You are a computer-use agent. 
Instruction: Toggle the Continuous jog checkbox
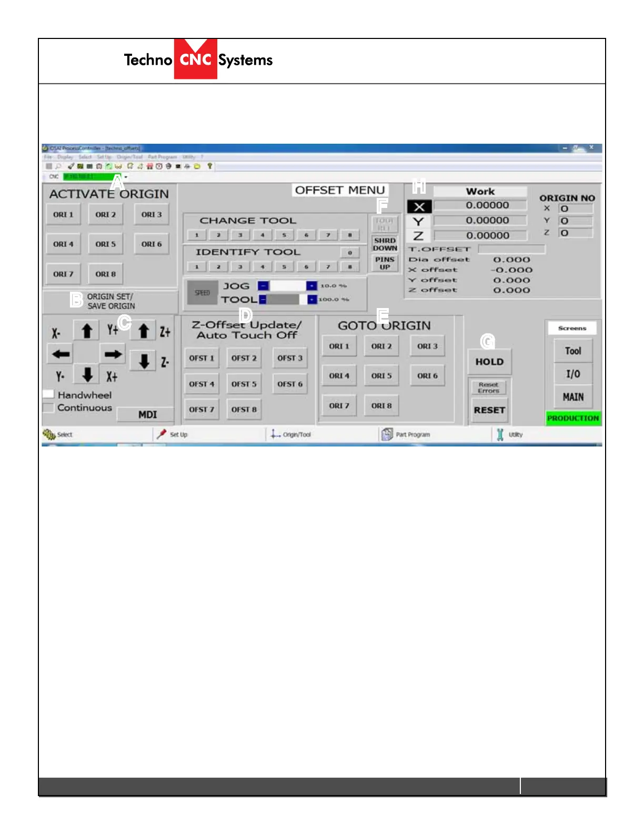tap(48, 408)
